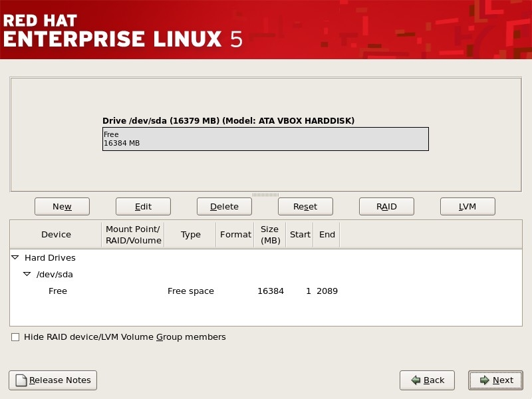The height and width of the screenshot is (399, 532).
Task: Click the 'Free space' type cell
Action: 191,291
